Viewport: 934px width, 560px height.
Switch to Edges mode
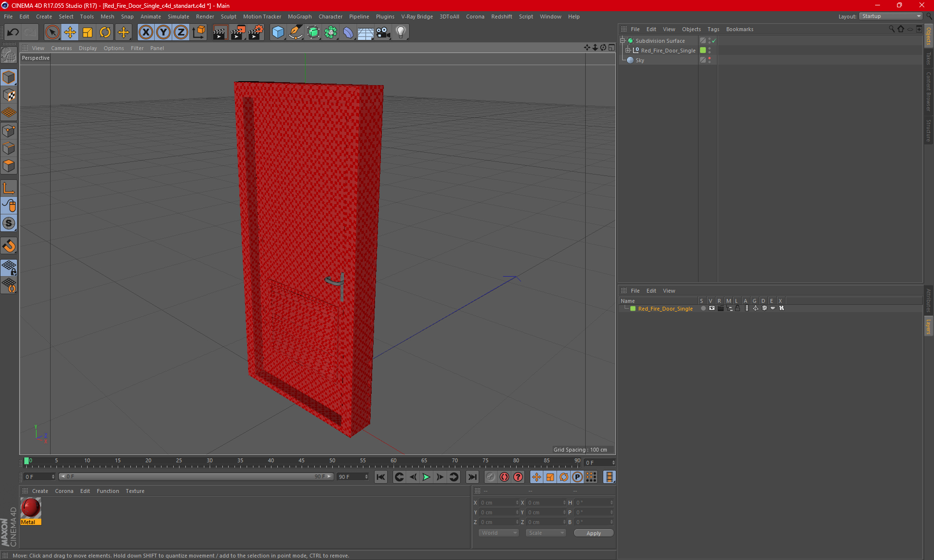pyautogui.click(x=9, y=148)
